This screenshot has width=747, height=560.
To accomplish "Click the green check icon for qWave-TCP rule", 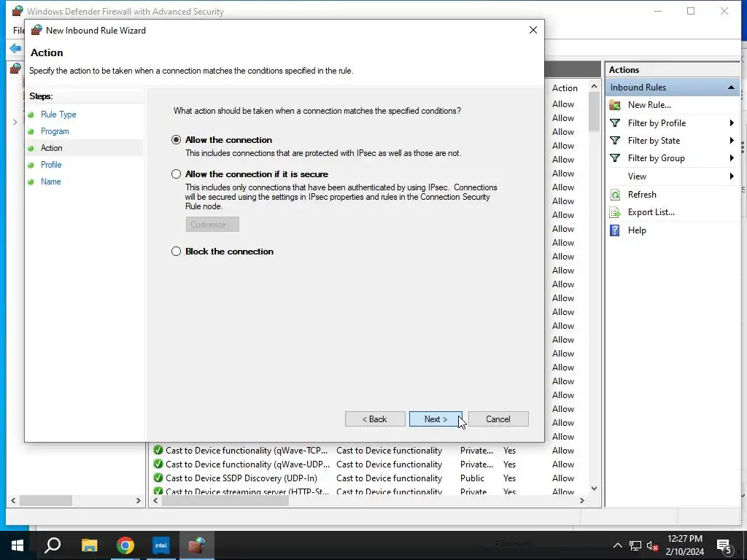I will point(158,450).
